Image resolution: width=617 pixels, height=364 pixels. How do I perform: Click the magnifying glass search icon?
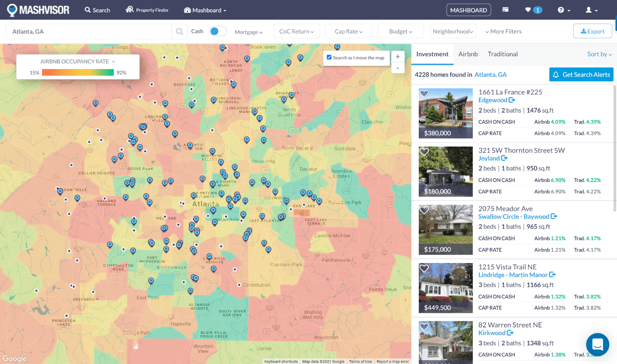pos(179,31)
